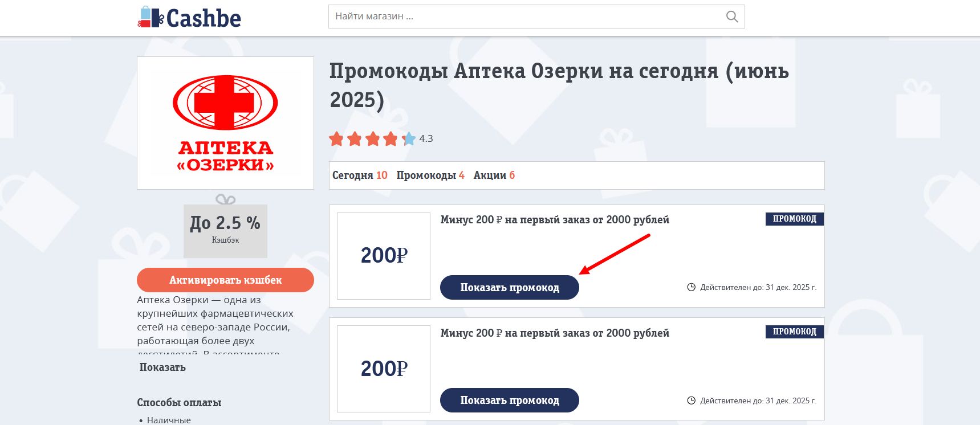The image size is (980, 425).
Task: Select the page heading "Промокоды Аптека Озерки"
Action: (559, 85)
